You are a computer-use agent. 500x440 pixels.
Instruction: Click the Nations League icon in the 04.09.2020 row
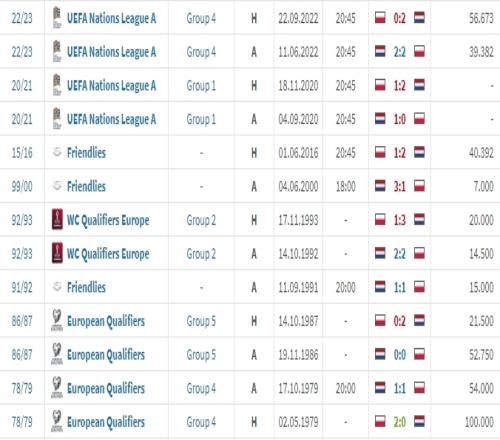[57, 119]
